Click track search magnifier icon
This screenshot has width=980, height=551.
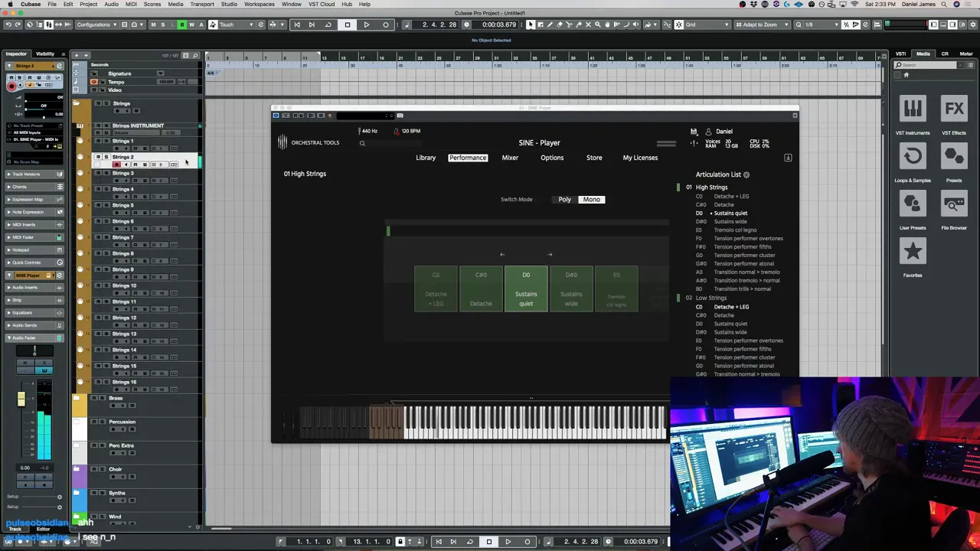195,56
